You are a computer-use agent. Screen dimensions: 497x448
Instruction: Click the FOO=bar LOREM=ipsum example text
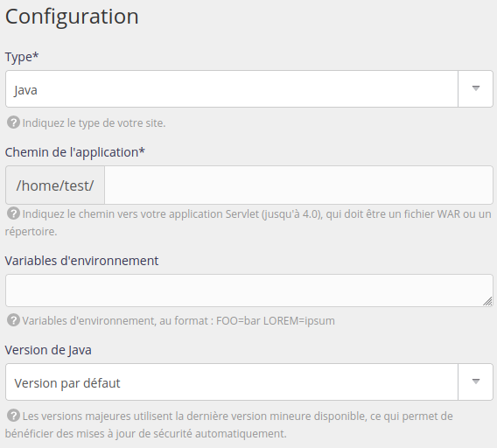[275, 321]
